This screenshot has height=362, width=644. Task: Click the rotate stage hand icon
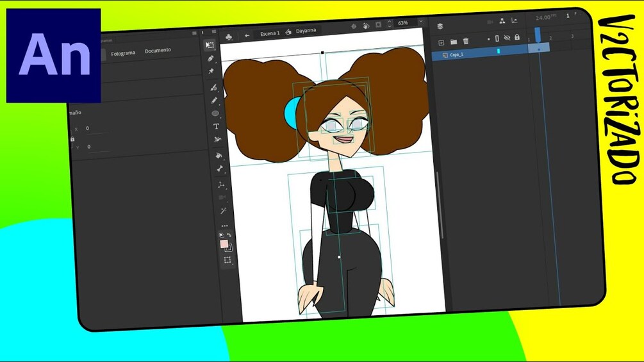[366, 26]
